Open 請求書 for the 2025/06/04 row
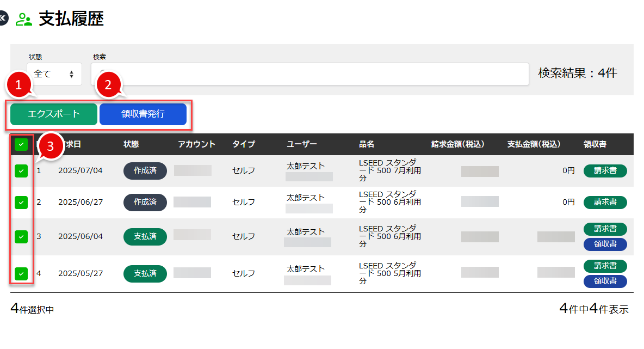 pyautogui.click(x=605, y=229)
